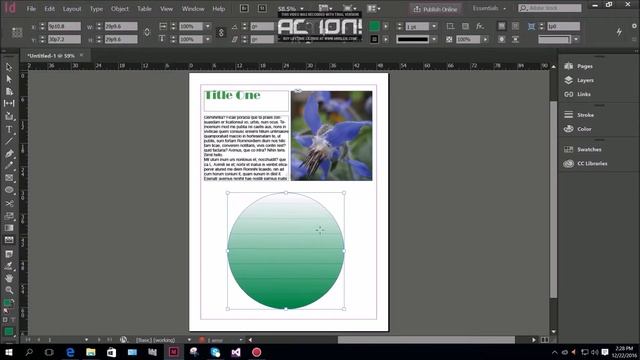This screenshot has width=640, height=360.
Task: Select the Selection tool arrow
Action: [x=9, y=67]
